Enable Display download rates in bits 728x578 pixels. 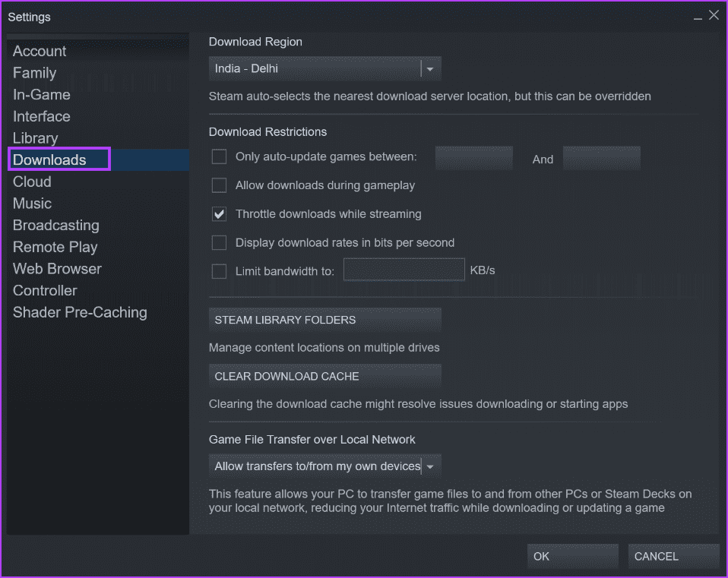[x=219, y=242]
